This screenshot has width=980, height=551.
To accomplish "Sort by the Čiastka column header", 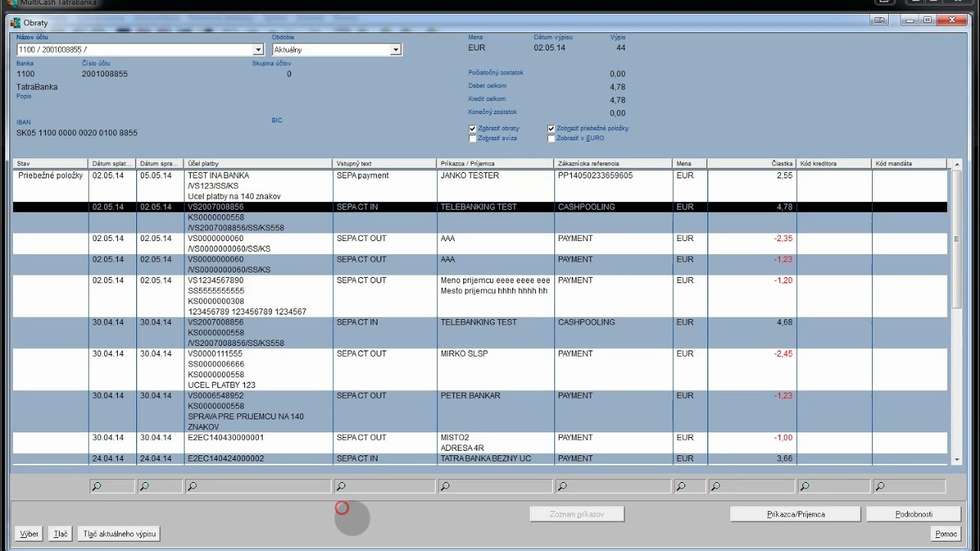I will pos(752,164).
